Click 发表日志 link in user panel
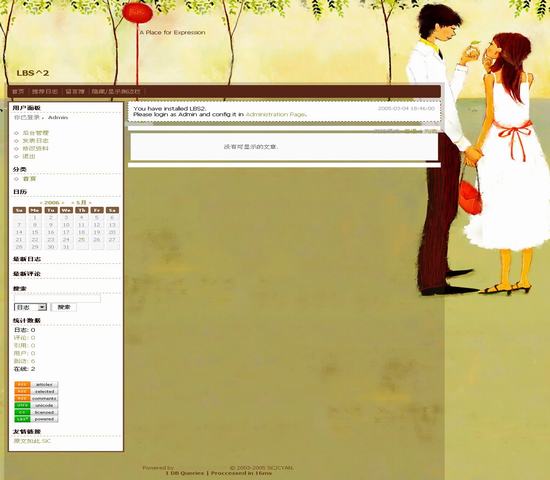The width and height of the screenshot is (550, 480). [35, 140]
